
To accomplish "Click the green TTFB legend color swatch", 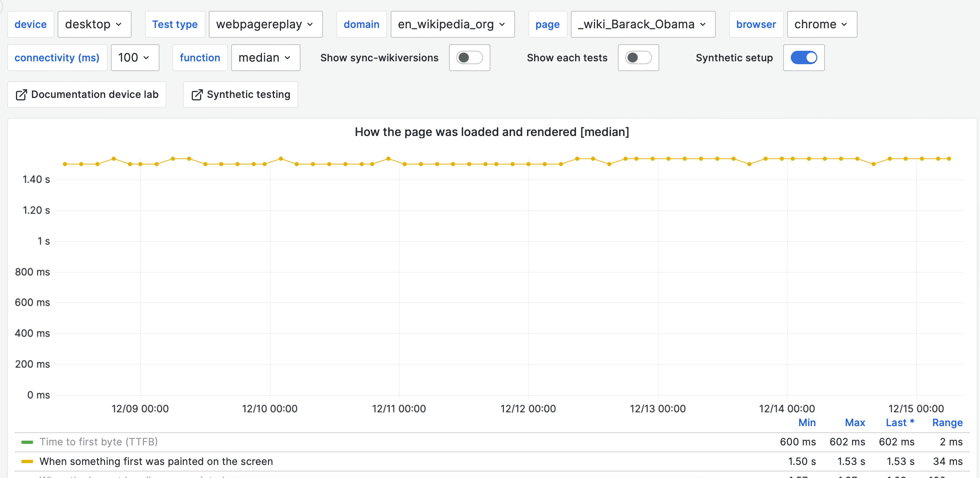I will pos(27,442).
